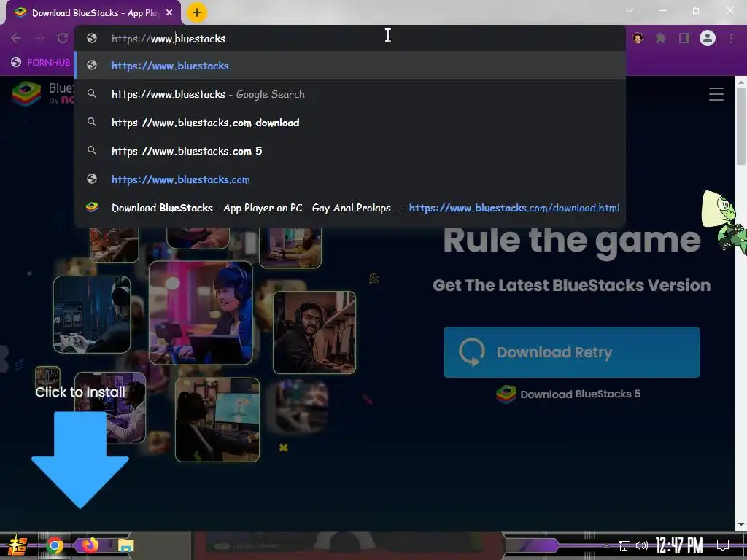Open File Explorer from the taskbar

(x=125, y=545)
